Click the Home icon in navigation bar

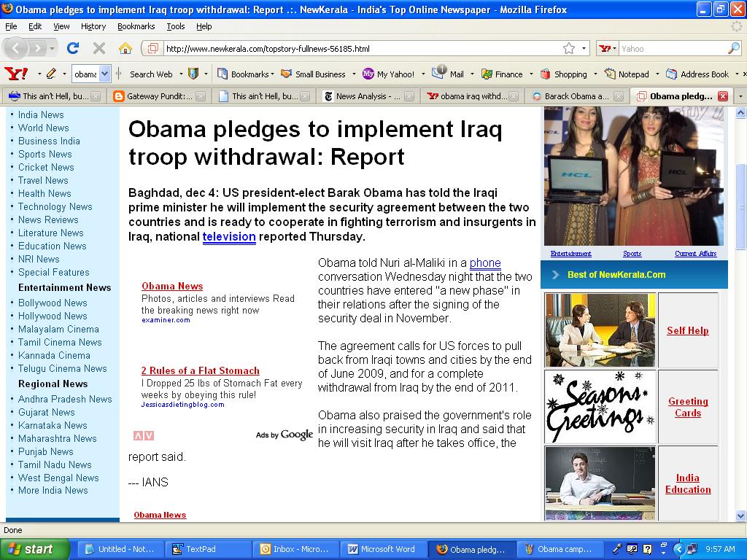click(x=125, y=48)
